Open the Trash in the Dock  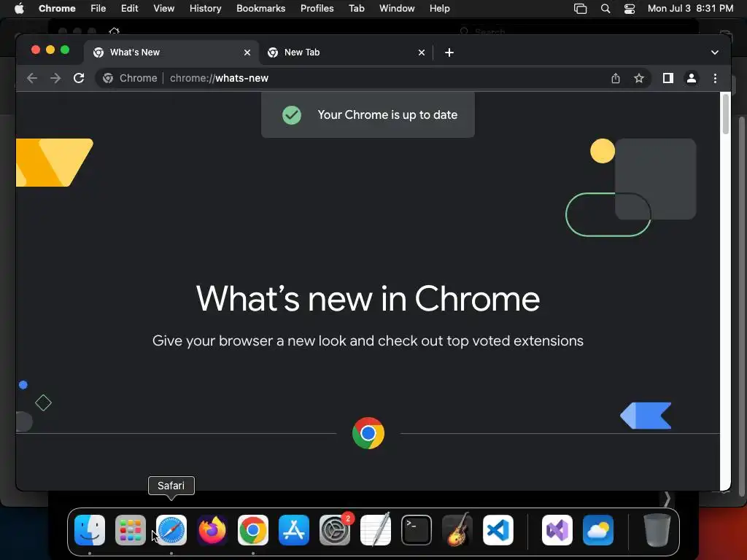(657, 530)
